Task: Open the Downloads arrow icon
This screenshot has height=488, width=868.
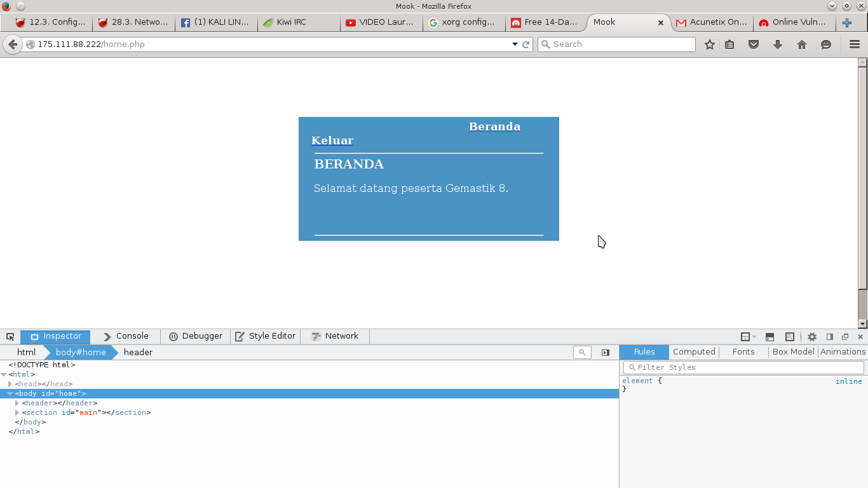Action: click(778, 44)
